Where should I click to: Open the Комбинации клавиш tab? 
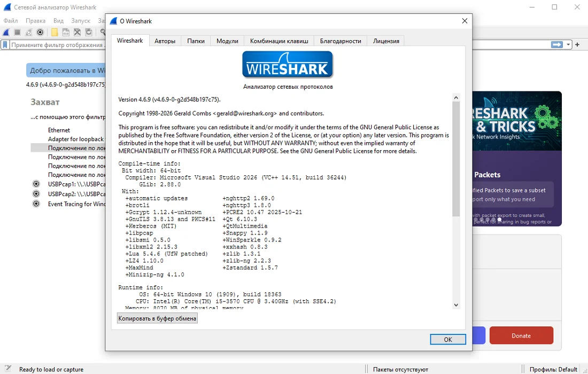(279, 41)
